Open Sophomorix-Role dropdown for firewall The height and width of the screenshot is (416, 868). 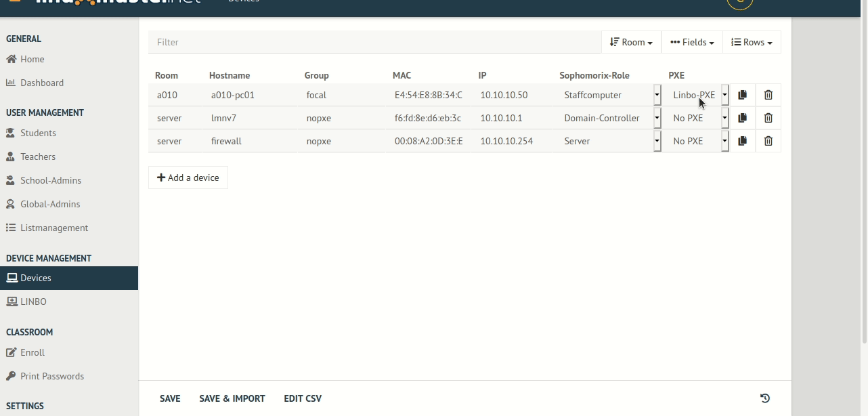(656, 141)
